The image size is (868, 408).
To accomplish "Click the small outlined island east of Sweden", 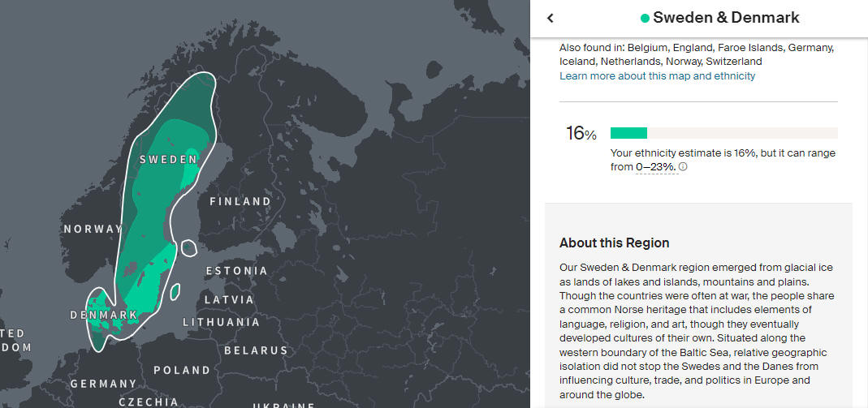I will 188,247.
